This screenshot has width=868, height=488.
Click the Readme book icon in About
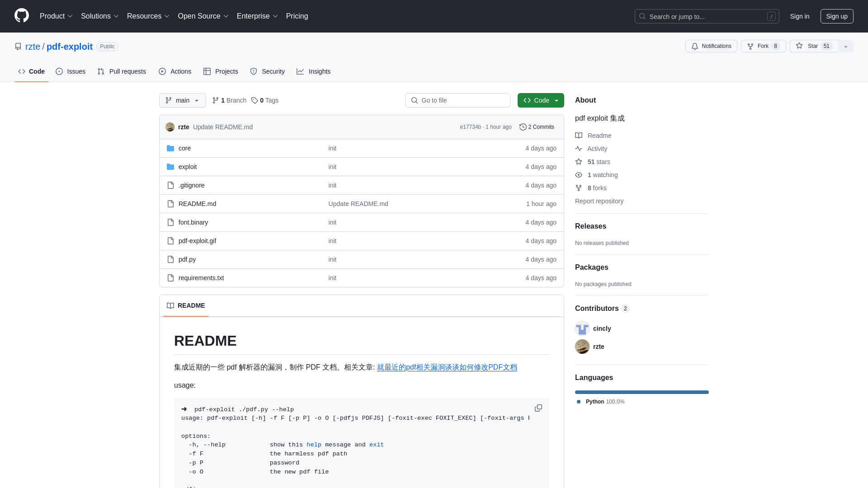[579, 136]
